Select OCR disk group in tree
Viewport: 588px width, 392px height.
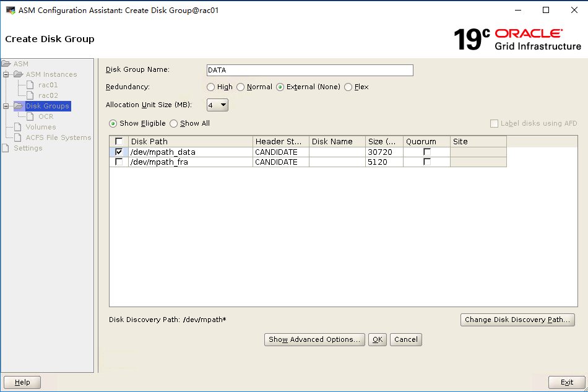point(46,116)
